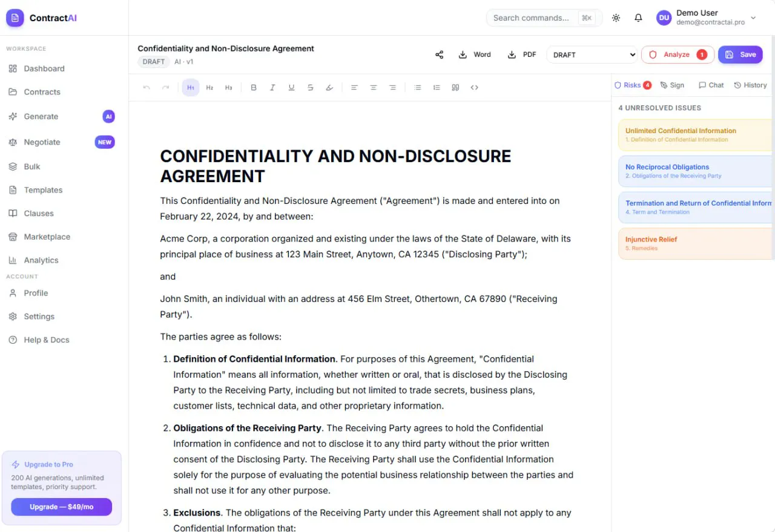The width and height of the screenshot is (775, 532).
Task: Click the '4 UNRESOLVED ISSUES' label
Action: [659, 108]
